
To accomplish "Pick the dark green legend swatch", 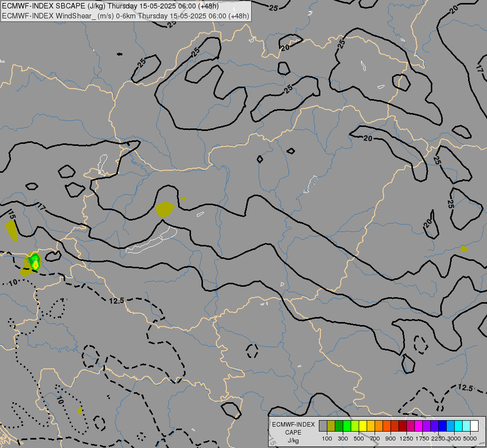I will (339, 426).
